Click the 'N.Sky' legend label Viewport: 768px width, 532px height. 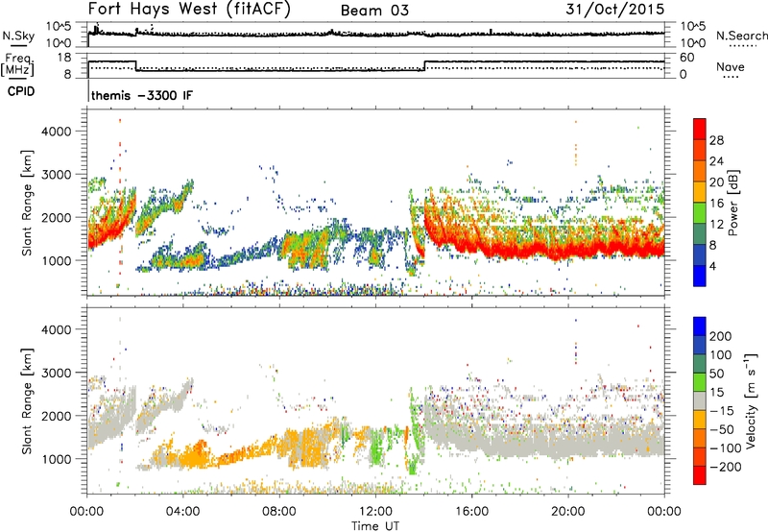(x=18, y=36)
